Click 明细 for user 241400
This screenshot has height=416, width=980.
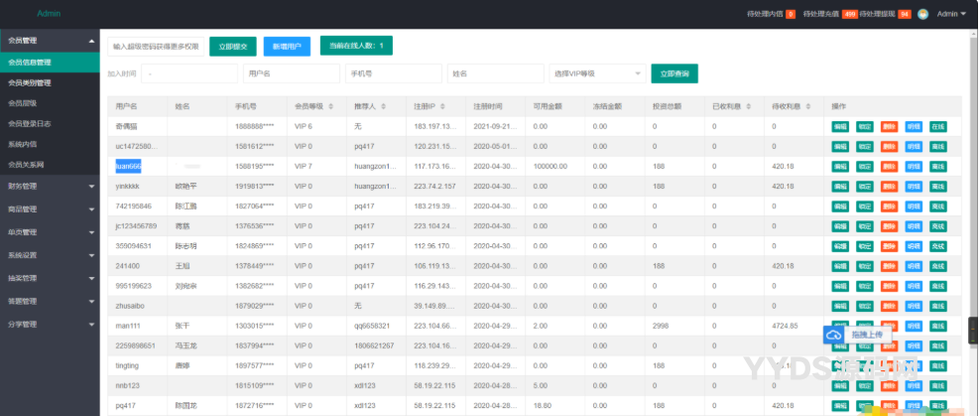click(x=914, y=266)
